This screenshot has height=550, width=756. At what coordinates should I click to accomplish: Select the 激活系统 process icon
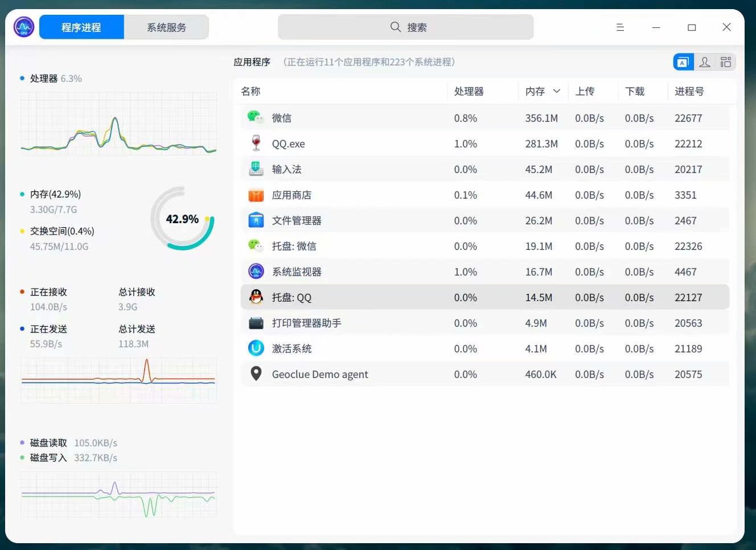point(256,348)
